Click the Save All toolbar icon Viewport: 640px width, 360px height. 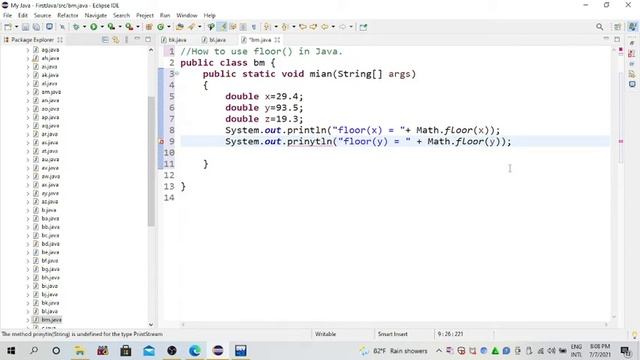pos(36,27)
